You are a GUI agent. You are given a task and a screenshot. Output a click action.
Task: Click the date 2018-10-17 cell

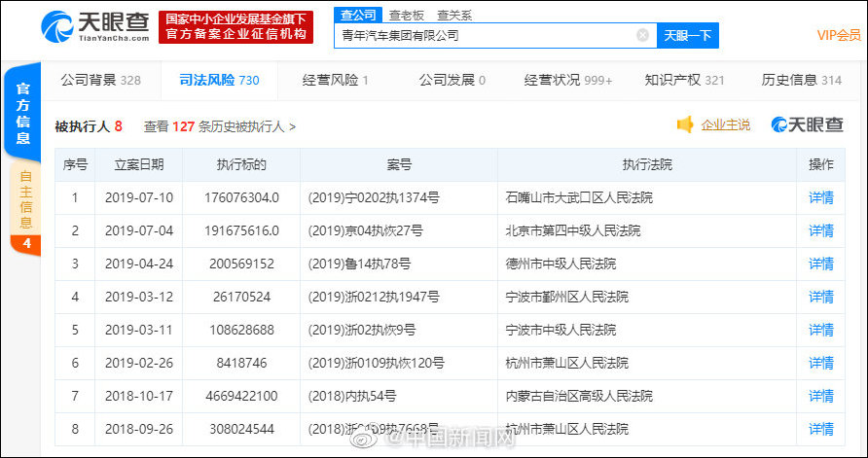click(139, 396)
